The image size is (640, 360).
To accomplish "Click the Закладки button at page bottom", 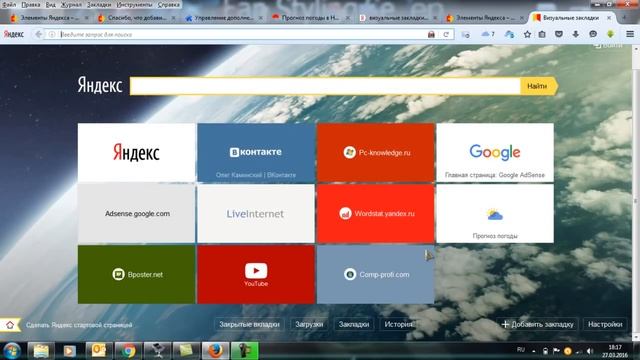I will pos(354,324).
